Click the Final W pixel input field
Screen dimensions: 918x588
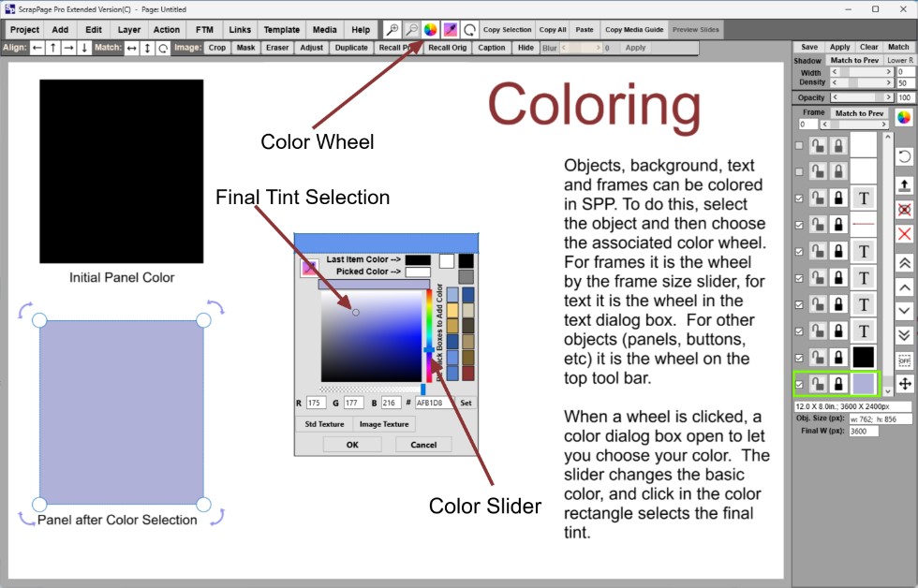[864, 432]
